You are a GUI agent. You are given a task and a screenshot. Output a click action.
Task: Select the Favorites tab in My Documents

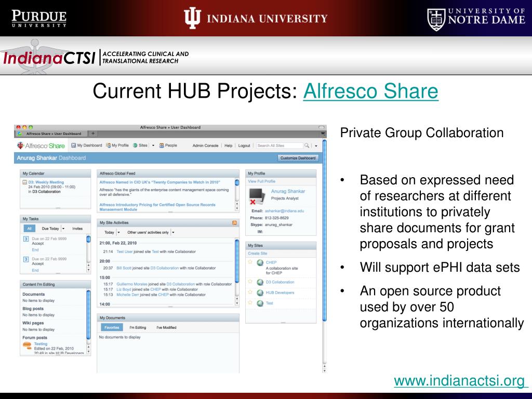112,327
